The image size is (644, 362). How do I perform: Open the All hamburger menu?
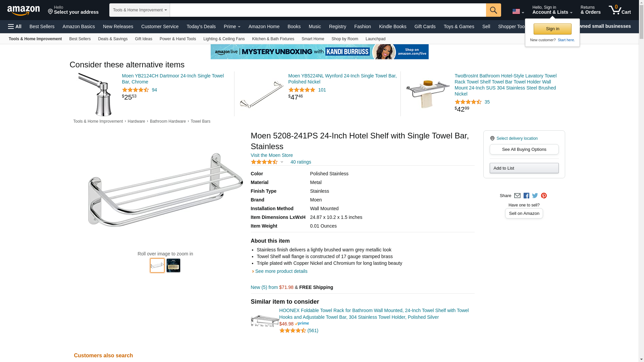pyautogui.click(x=15, y=26)
